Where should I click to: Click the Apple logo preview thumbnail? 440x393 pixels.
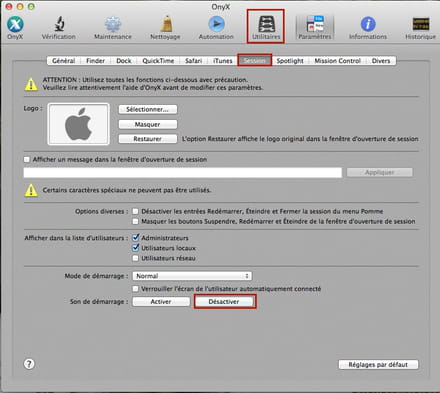[79, 124]
